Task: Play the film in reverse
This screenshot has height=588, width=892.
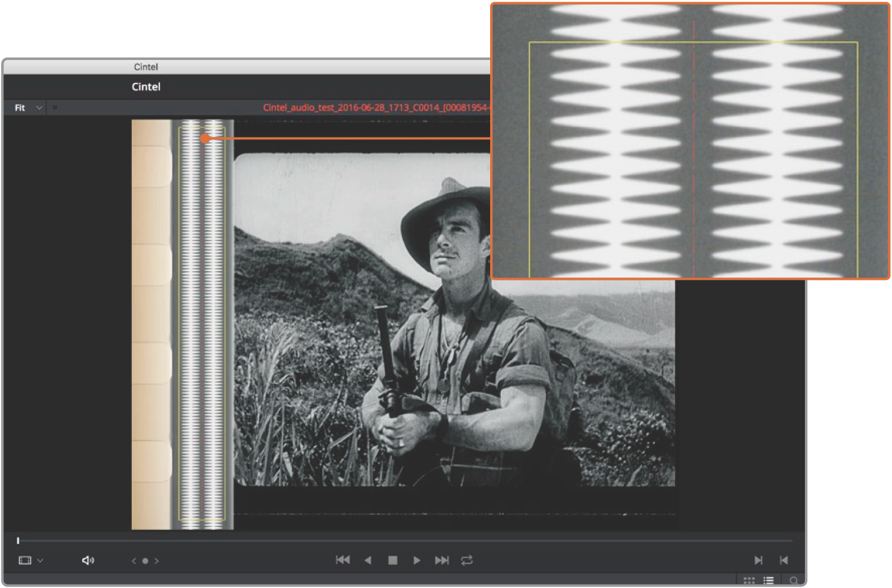Action: click(x=368, y=560)
